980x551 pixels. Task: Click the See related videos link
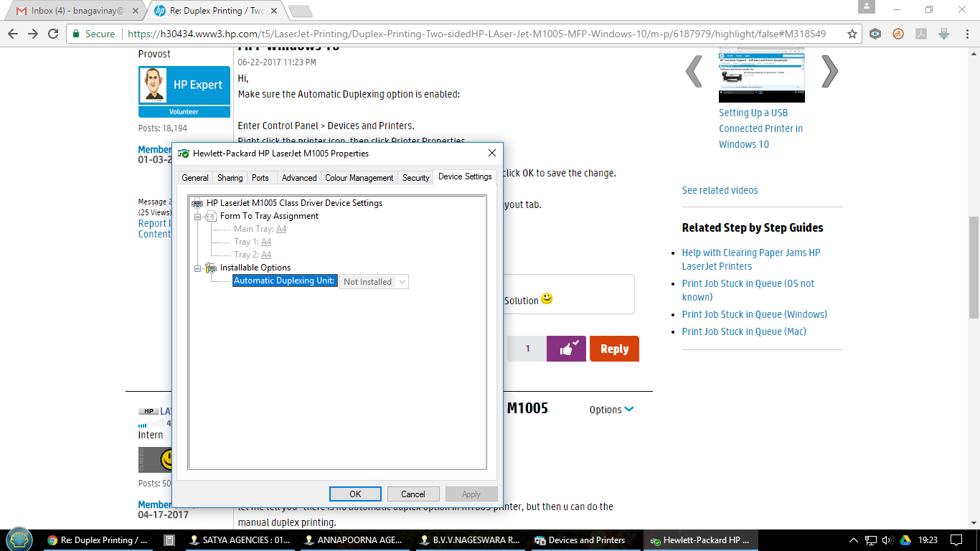720,190
